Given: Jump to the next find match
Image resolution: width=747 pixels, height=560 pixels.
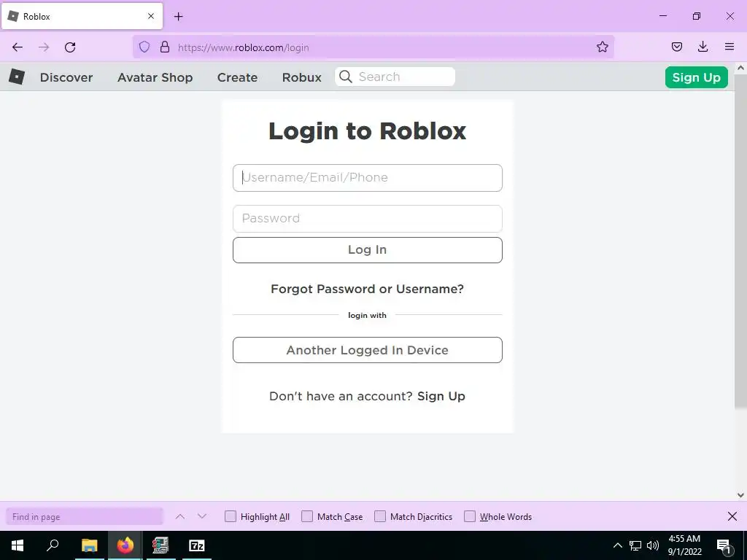Looking at the screenshot, I should [x=202, y=517].
